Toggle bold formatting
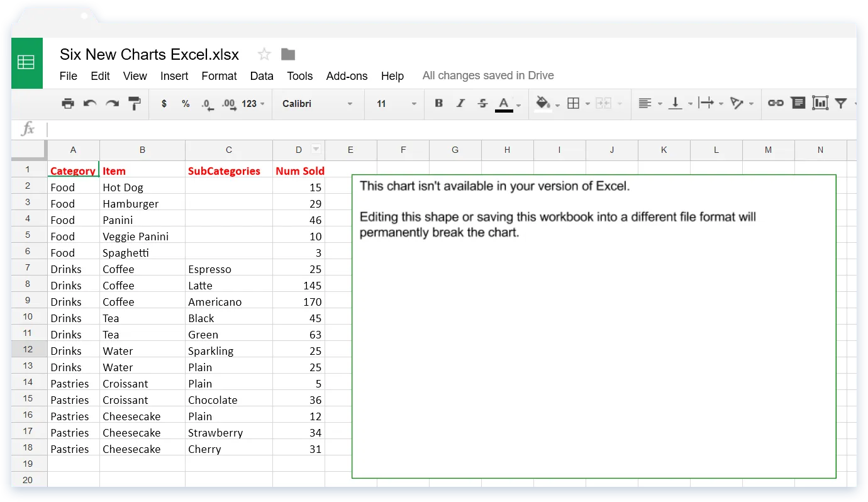 [439, 104]
